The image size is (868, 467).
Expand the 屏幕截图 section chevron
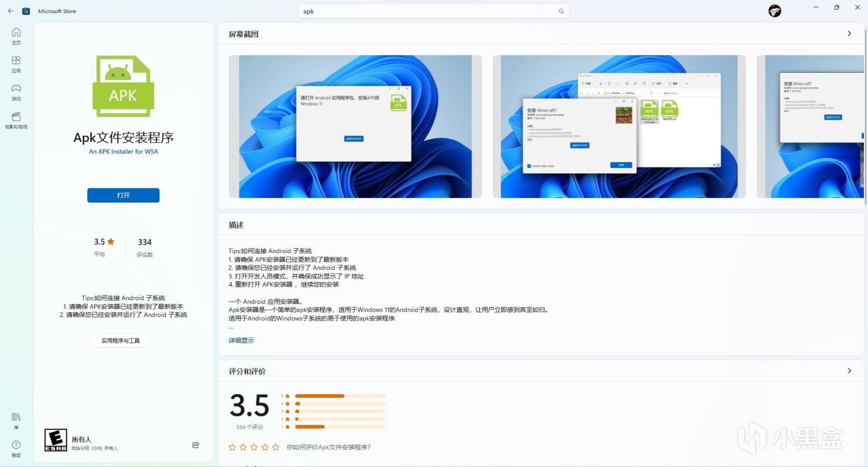pyautogui.click(x=849, y=34)
